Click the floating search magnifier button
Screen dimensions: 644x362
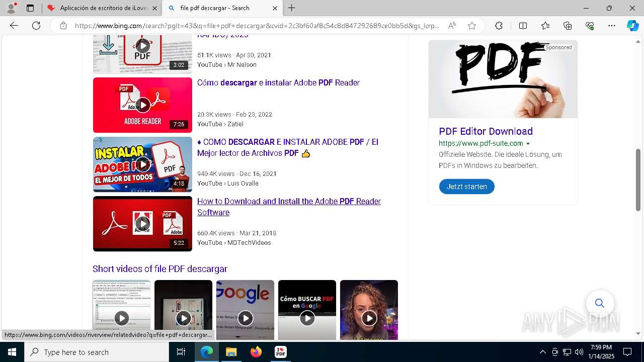[600, 303]
